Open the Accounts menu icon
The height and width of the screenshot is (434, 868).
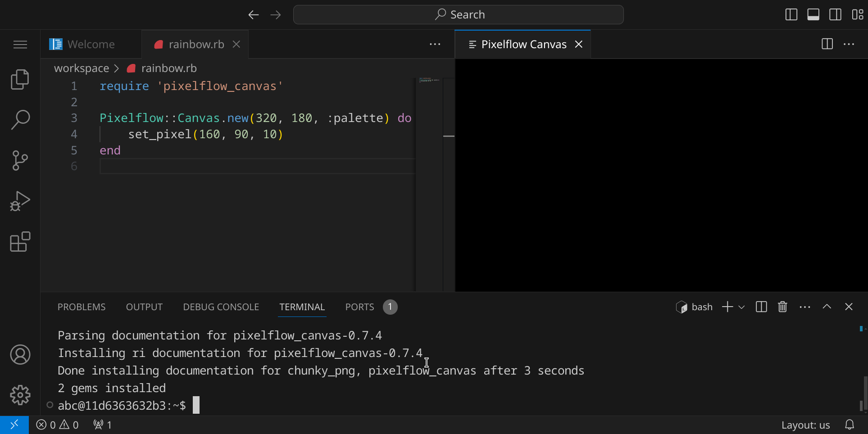20,355
